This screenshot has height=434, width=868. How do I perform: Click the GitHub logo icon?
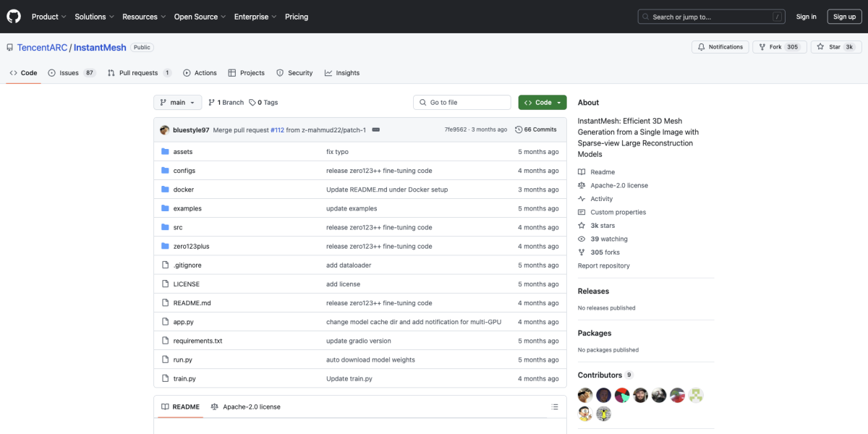pyautogui.click(x=14, y=16)
